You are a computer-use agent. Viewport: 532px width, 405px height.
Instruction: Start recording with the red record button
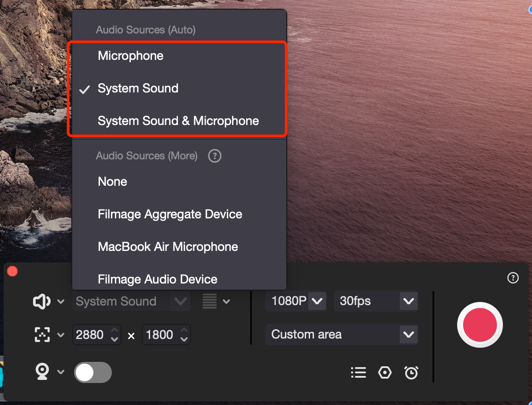tap(480, 325)
